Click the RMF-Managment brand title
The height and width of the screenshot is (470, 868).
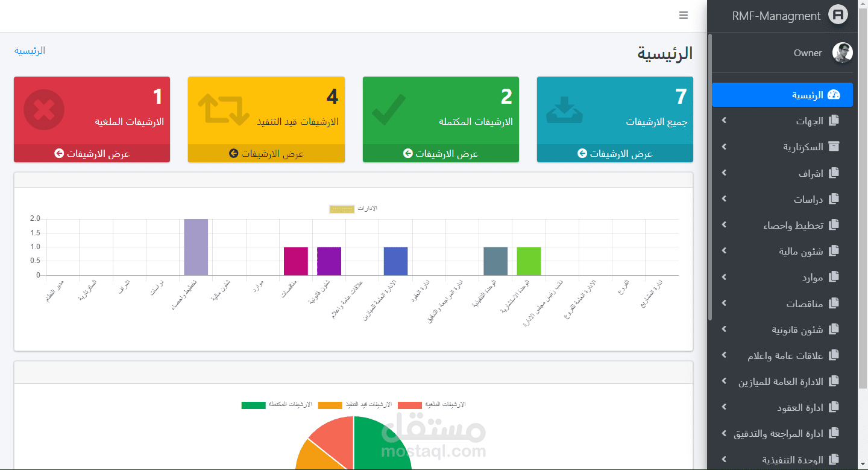coord(776,16)
